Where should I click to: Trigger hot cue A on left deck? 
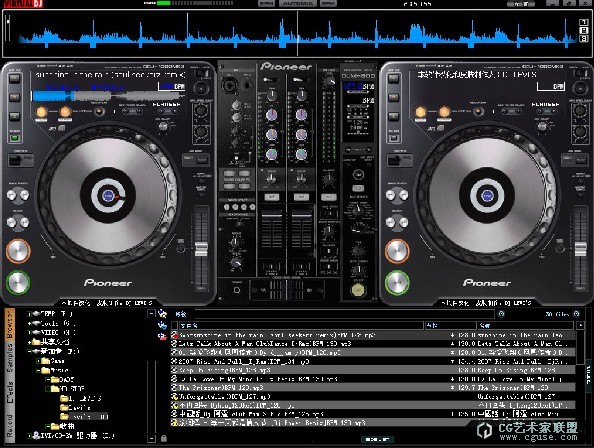coord(15,79)
